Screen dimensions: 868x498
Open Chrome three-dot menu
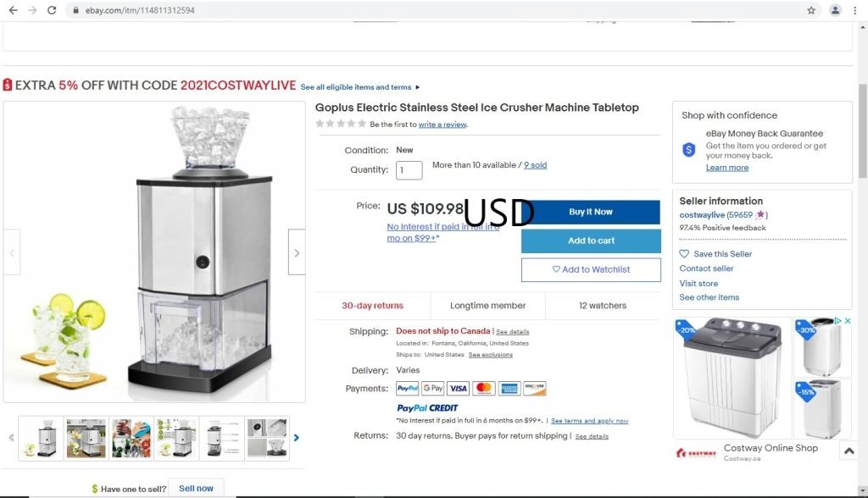[854, 10]
